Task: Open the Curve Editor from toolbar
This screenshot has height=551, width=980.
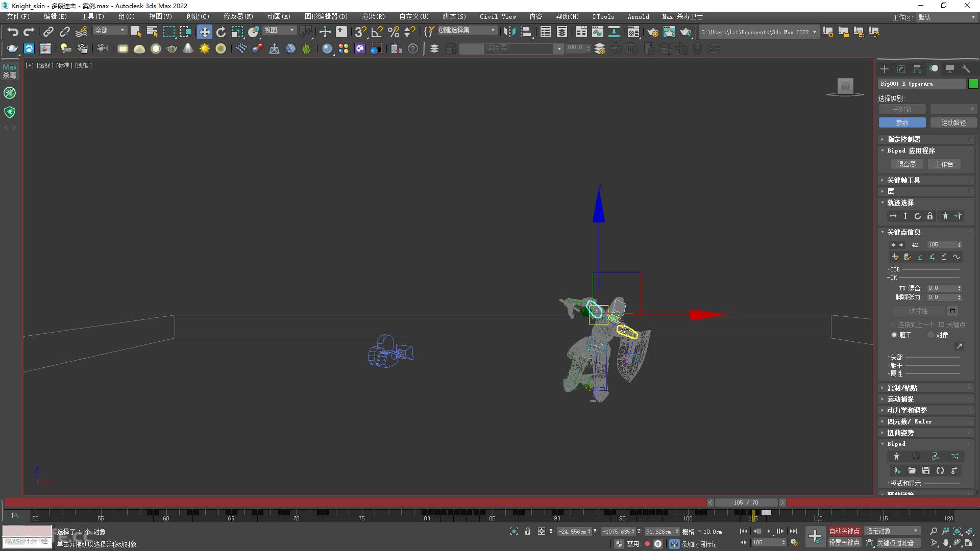Action: [597, 32]
